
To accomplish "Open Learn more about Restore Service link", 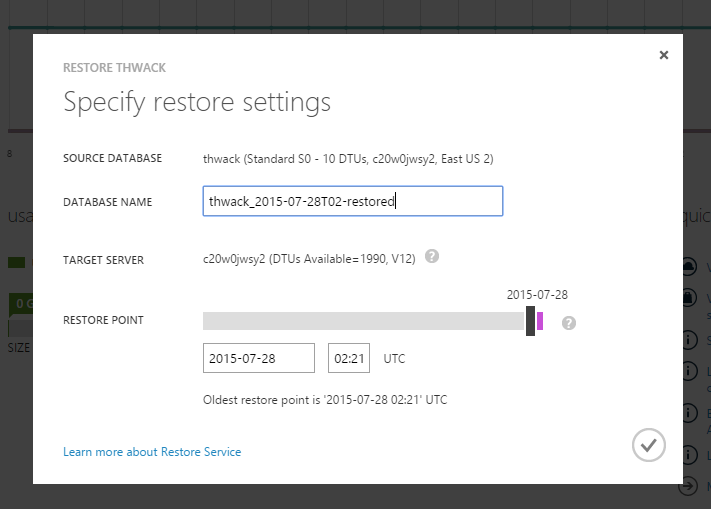I will [x=152, y=452].
